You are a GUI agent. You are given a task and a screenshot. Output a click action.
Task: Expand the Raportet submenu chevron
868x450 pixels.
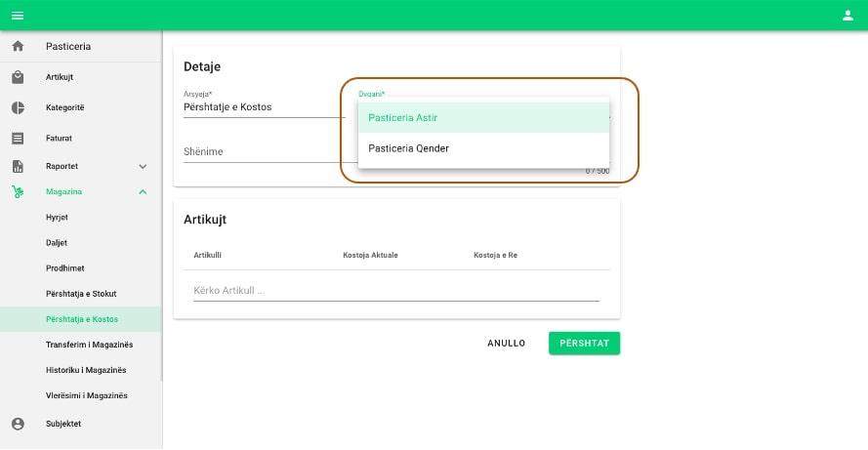[143, 167]
